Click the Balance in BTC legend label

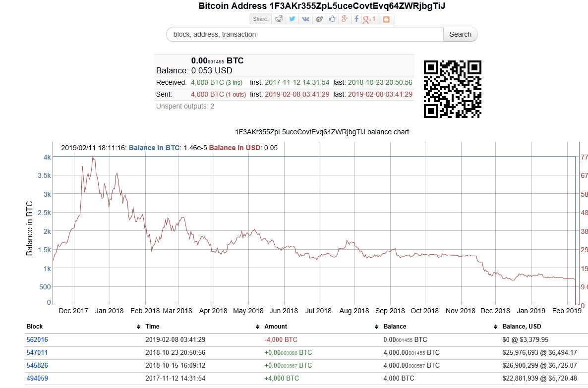coord(154,148)
